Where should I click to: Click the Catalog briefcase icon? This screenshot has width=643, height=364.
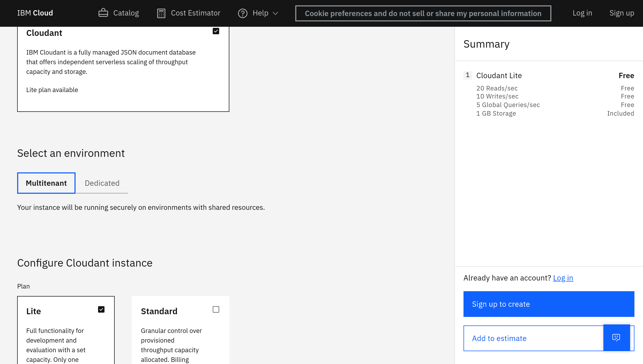[x=103, y=13]
